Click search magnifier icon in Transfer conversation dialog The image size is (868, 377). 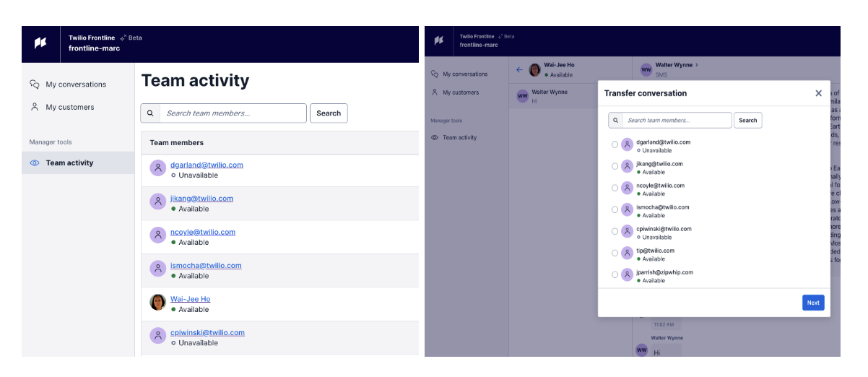coord(616,121)
